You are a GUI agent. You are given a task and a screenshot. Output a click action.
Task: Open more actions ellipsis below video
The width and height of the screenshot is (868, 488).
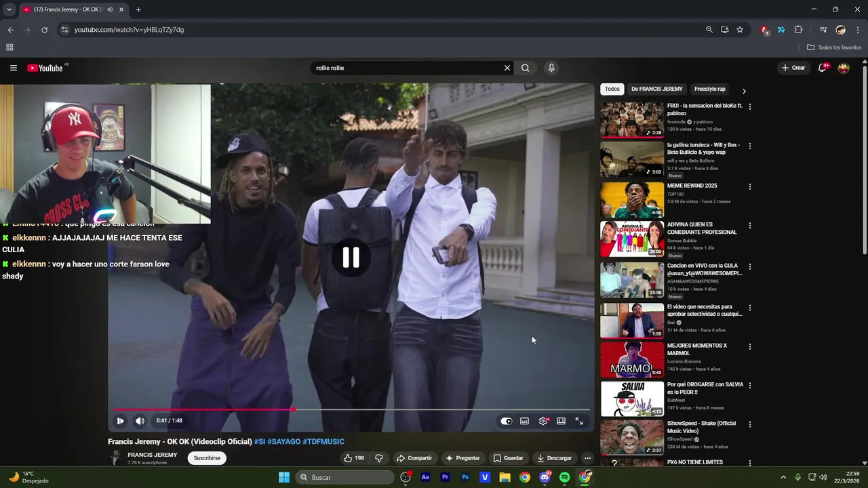[587, 458]
